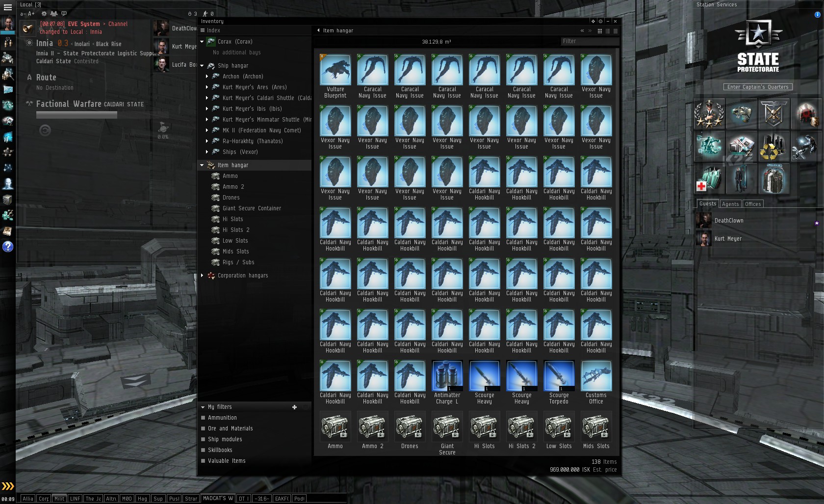824x504 pixels.
Task: Expand Kurt Meyer's Ares ship node
Action: click(207, 87)
